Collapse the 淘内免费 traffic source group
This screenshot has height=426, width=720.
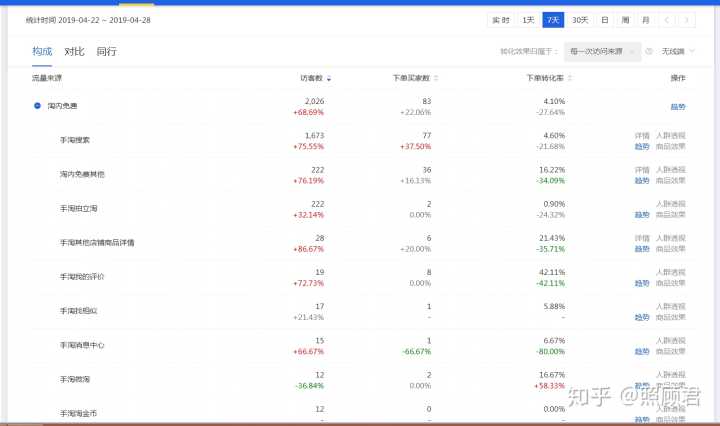pos(37,106)
